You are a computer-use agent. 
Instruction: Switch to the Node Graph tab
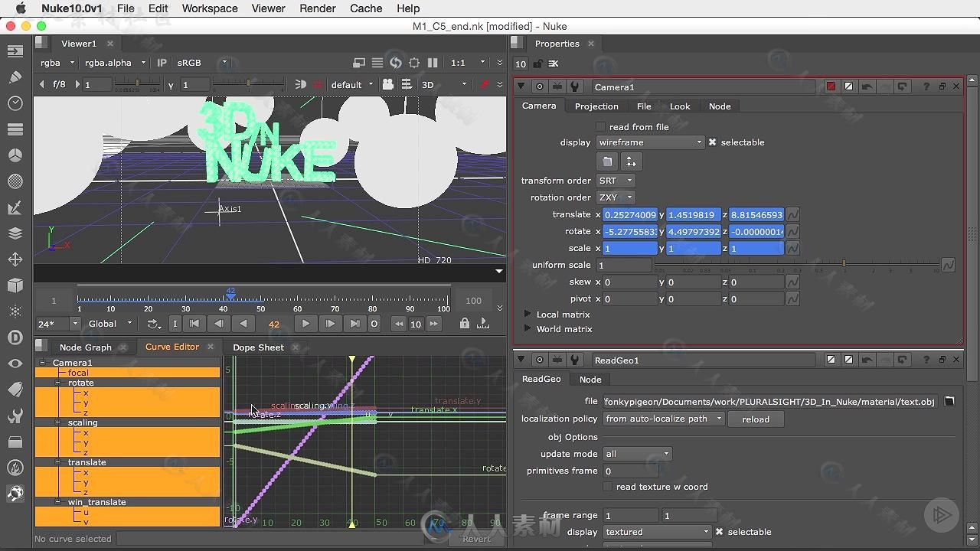point(86,347)
